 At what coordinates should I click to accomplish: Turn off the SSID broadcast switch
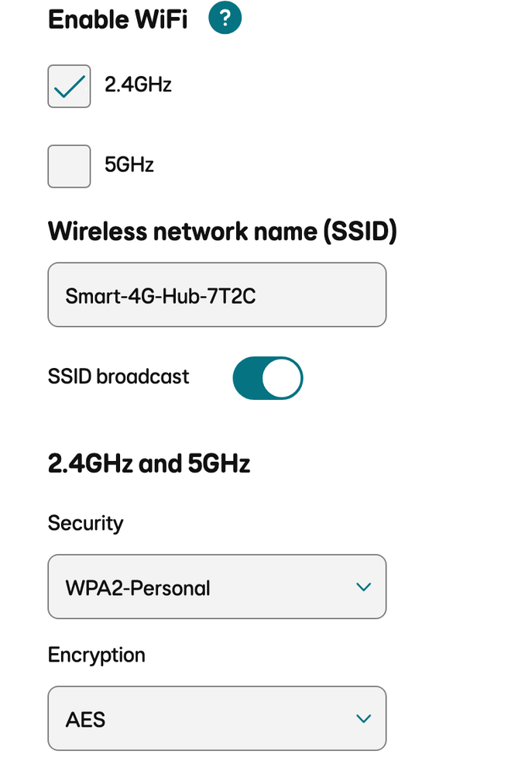(267, 378)
